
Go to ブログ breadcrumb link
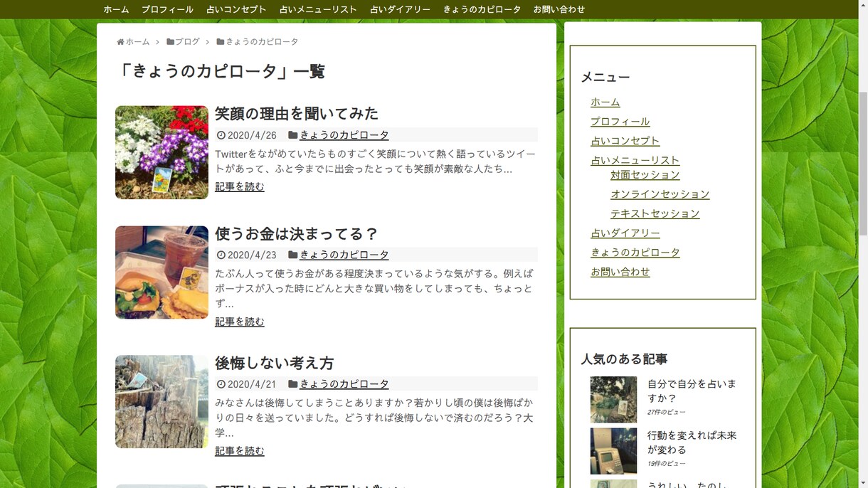point(188,42)
